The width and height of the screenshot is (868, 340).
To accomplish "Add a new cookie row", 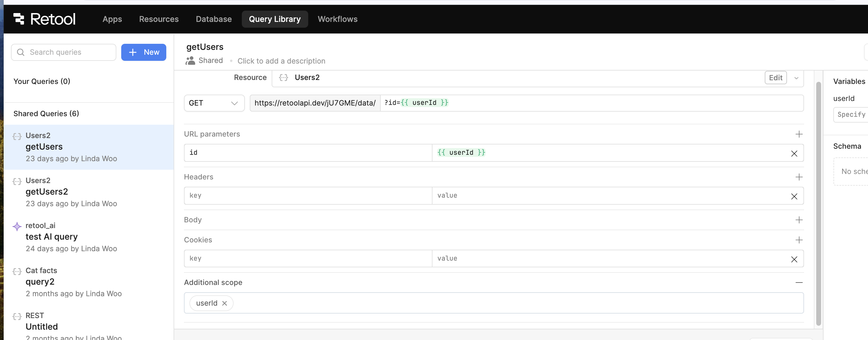I will click(x=799, y=240).
